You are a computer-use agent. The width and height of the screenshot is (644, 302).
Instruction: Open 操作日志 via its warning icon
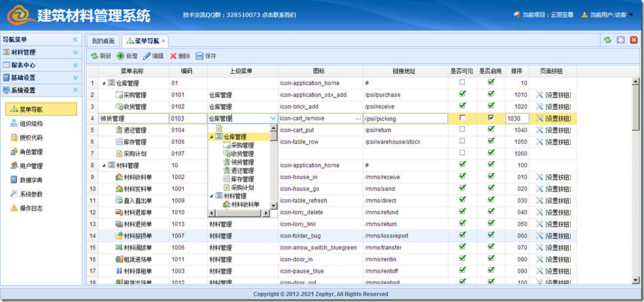tap(14, 208)
